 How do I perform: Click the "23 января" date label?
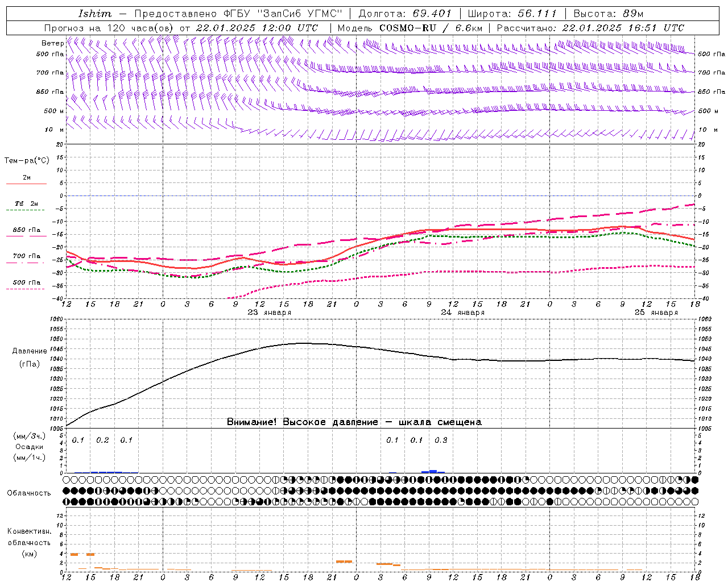(x=270, y=313)
